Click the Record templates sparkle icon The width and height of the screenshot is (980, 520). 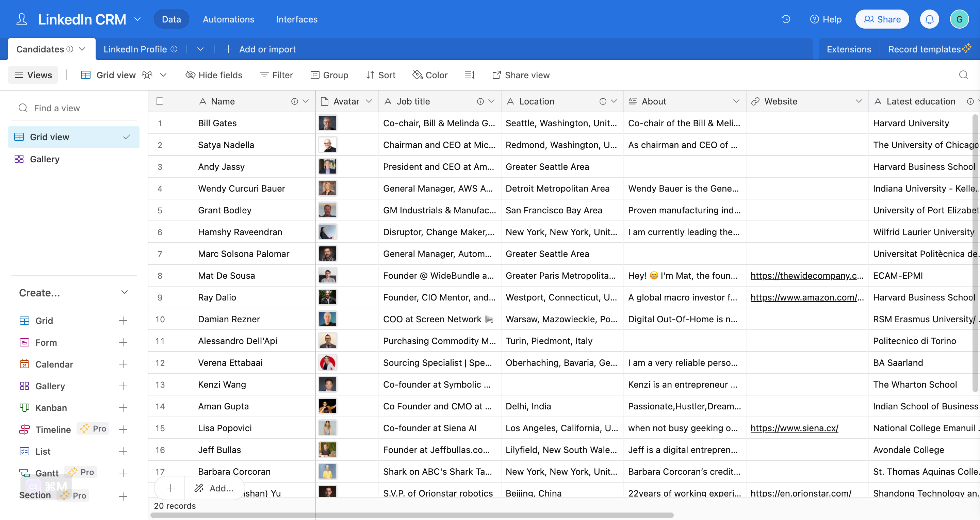pyautogui.click(x=967, y=48)
